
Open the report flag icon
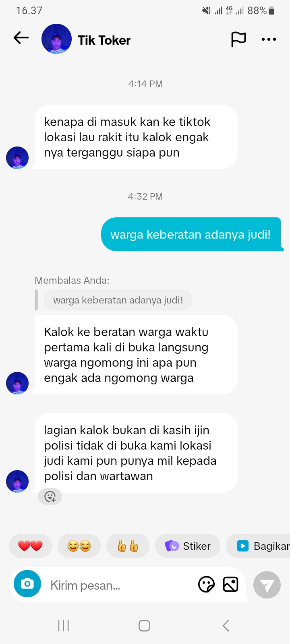(x=238, y=39)
